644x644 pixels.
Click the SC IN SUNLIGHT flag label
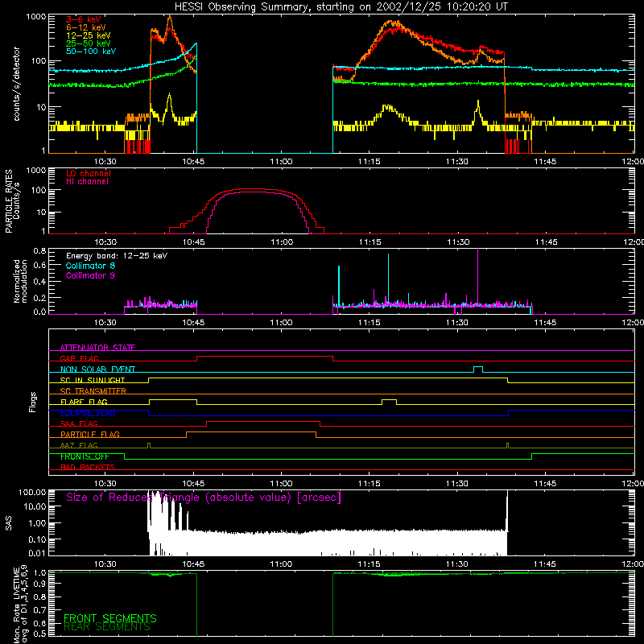click(93, 380)
